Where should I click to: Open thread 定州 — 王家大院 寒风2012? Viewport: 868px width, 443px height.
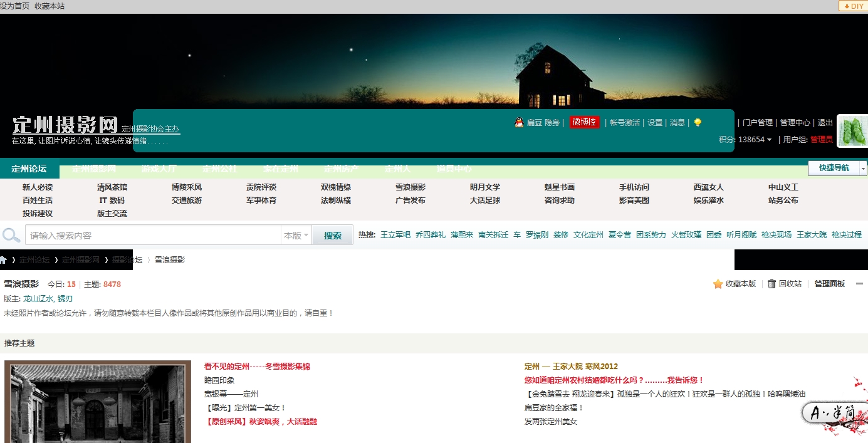(x=571, y=367)
